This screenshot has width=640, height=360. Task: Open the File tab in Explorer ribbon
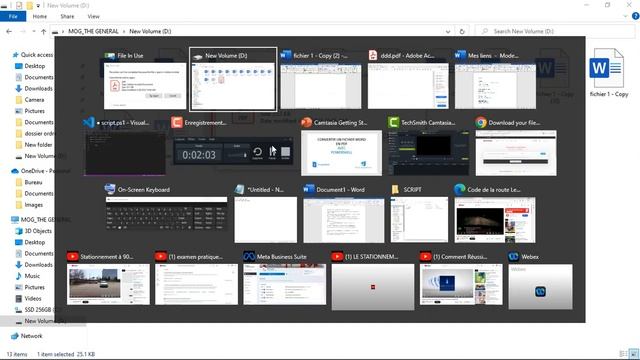(13, 16)
